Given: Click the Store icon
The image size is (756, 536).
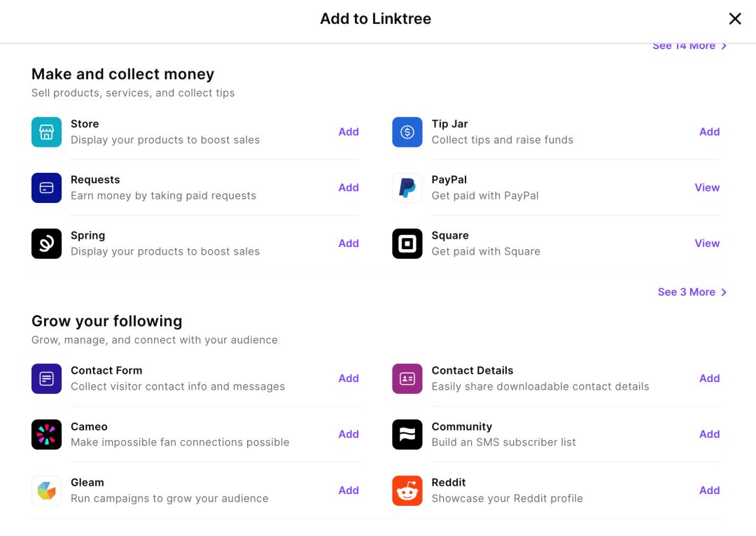Looking at the screenshot, I should [46, 132].
